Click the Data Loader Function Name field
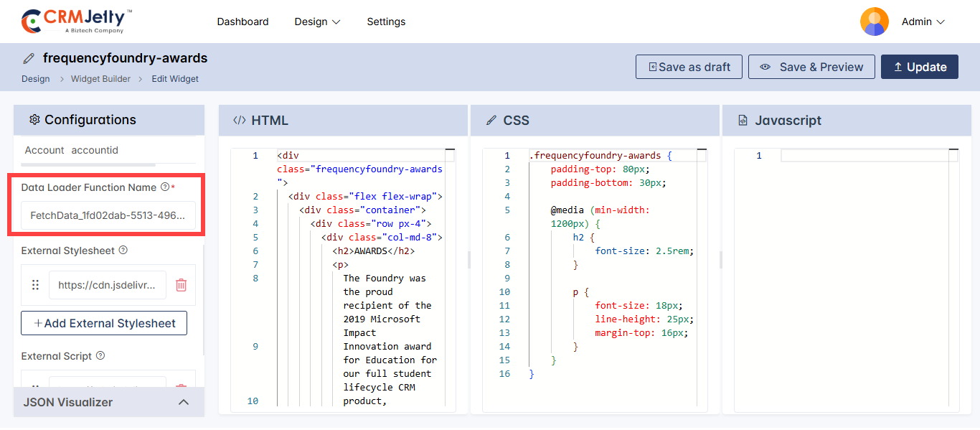The width and height of the screenshot is (980, 430). coord(108,215)
